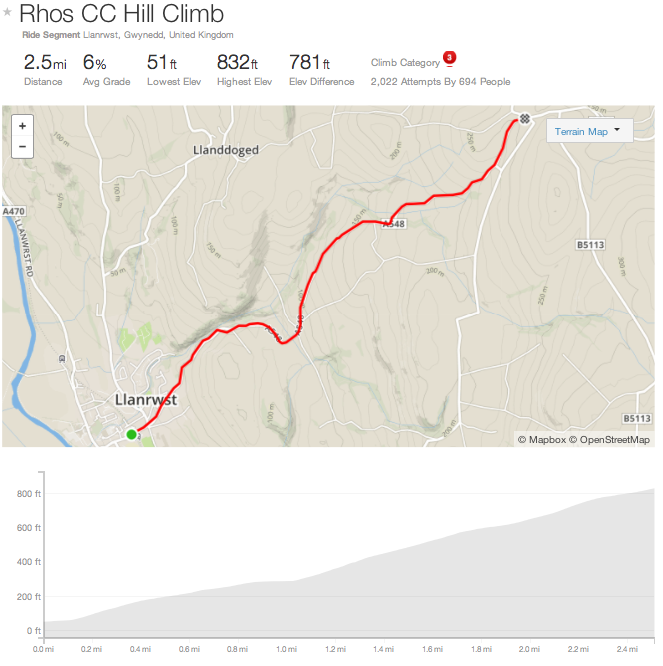Zoom out on the map
This screenshot has width=663, height=666.
tap(22, 147)
